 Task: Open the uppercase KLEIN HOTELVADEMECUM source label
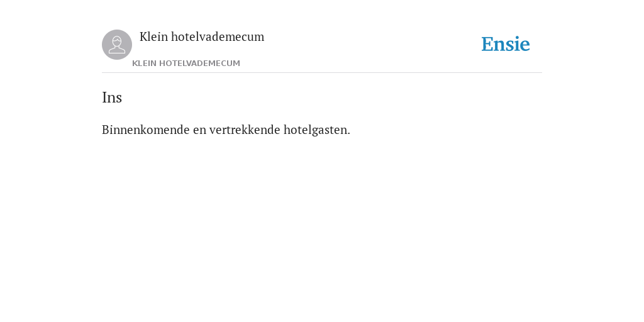186,64
